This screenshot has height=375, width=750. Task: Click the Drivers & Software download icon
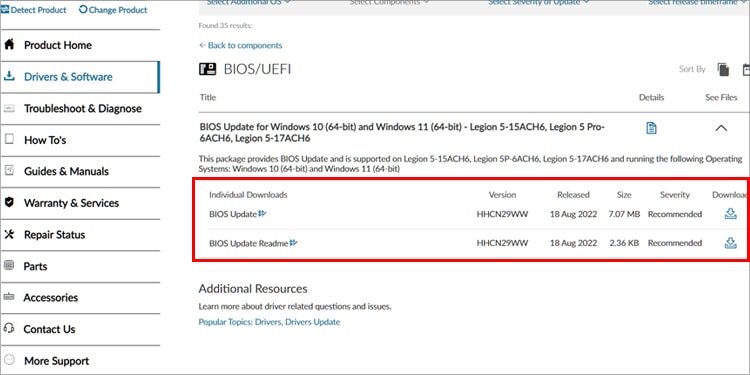click(9, 77)
